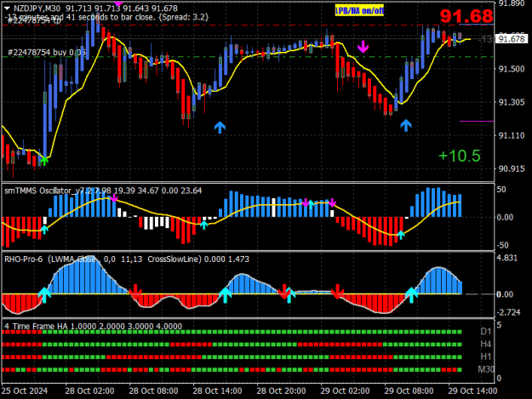
Task: Click the H1 timeframe row label
Action: [486, 356]
